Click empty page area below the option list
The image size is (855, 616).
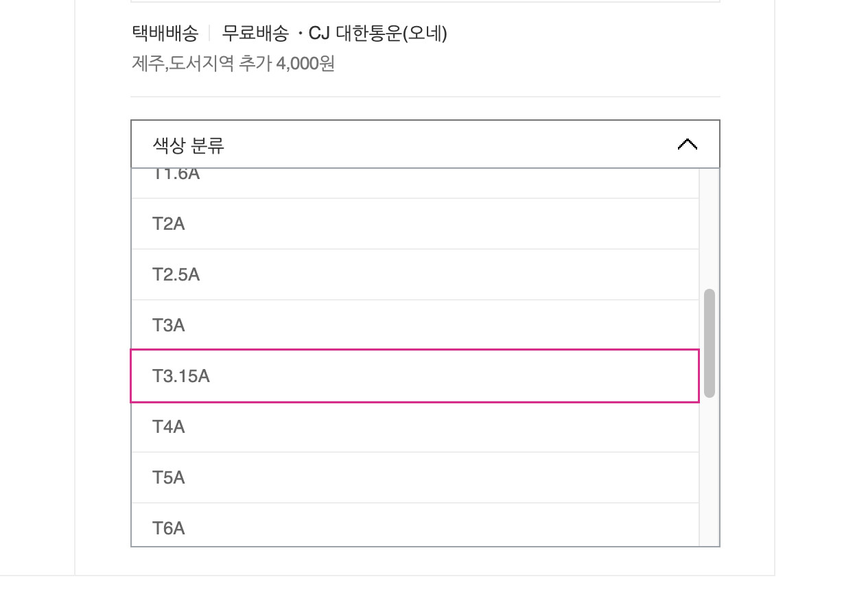[425, 597]
